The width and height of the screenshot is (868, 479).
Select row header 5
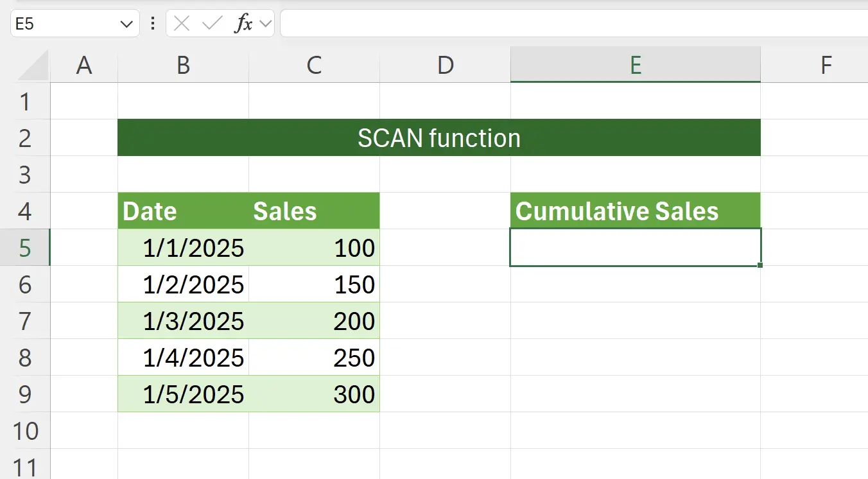[x=26, y=248]
